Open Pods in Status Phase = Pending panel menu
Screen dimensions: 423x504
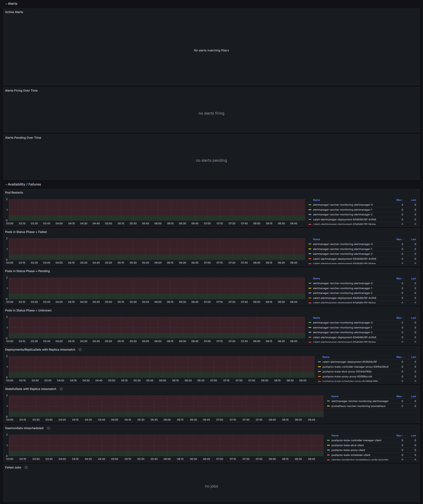pyautogui.click(x=27, y=271)
